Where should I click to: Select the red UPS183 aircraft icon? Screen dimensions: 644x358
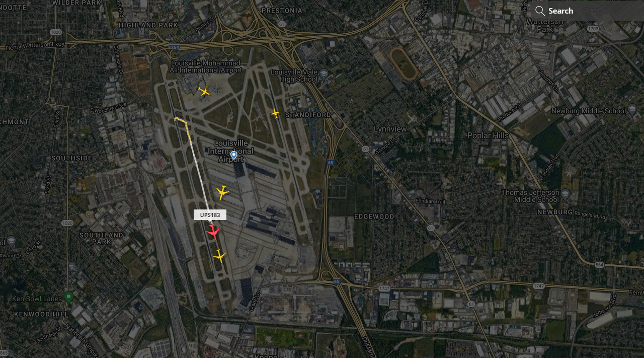coord(213,232)
